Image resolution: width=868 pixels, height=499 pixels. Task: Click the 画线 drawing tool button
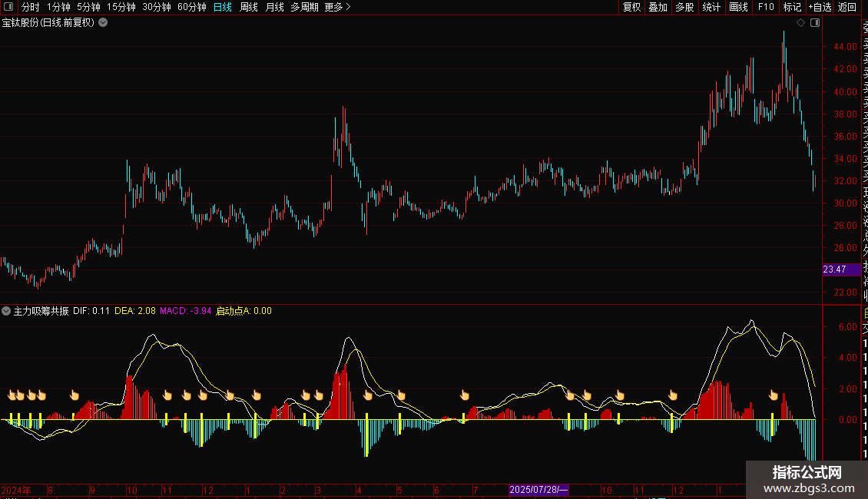click(x=738, y=7)
